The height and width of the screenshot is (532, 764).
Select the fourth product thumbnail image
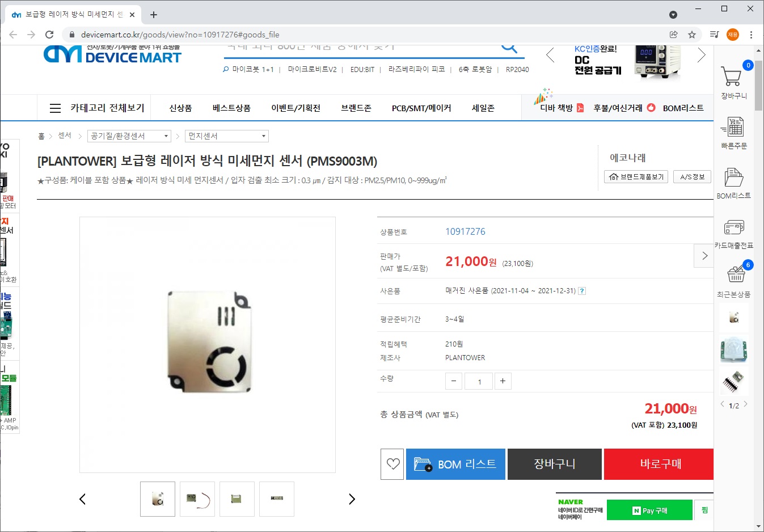(277, 499)
